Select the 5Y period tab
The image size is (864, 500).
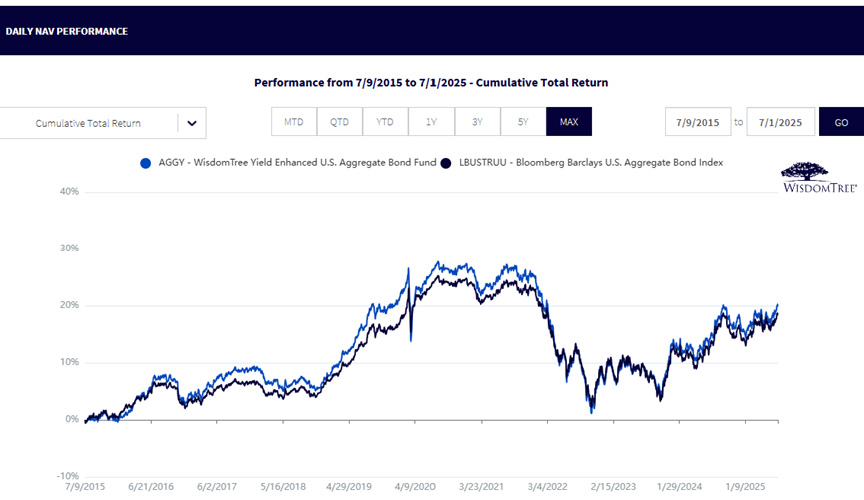click(523, 122)
